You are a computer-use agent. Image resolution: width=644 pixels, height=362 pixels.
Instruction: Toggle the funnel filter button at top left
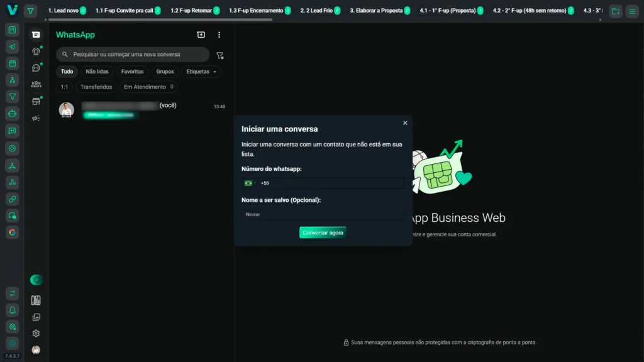(31, 11)
